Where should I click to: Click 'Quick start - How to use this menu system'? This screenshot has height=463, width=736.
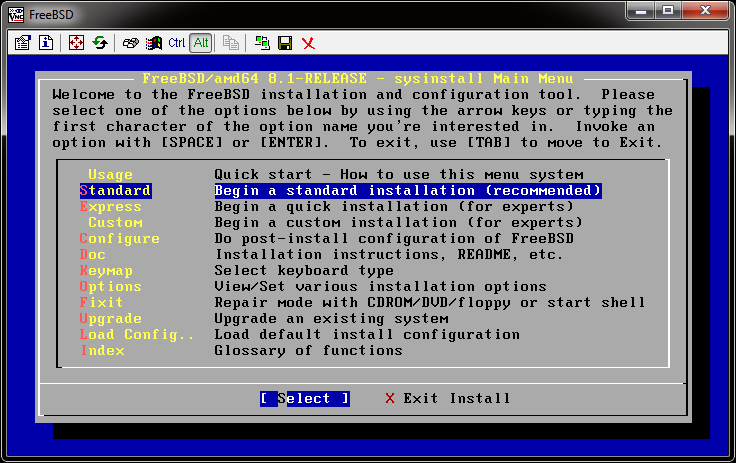coord(399,175)
